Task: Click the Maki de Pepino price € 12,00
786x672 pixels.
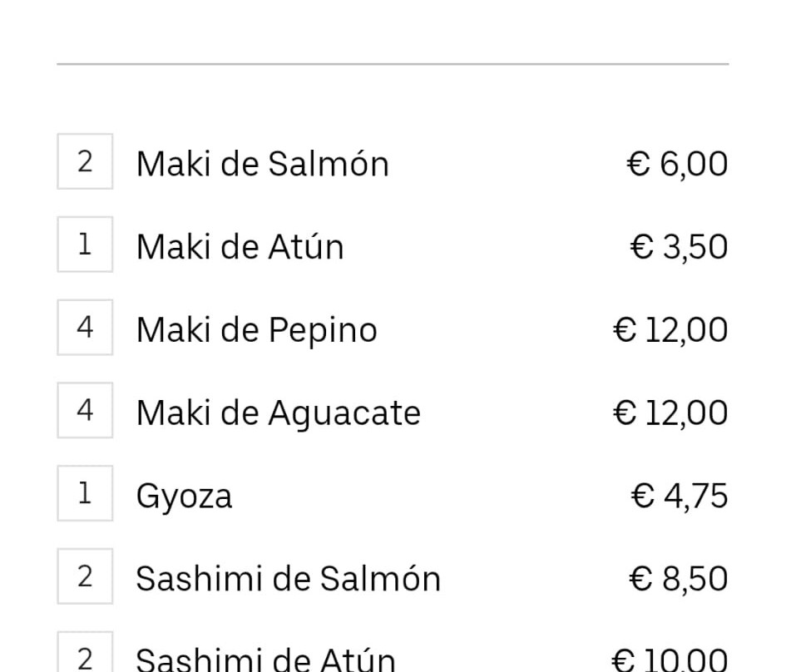Action: point(670,330)
